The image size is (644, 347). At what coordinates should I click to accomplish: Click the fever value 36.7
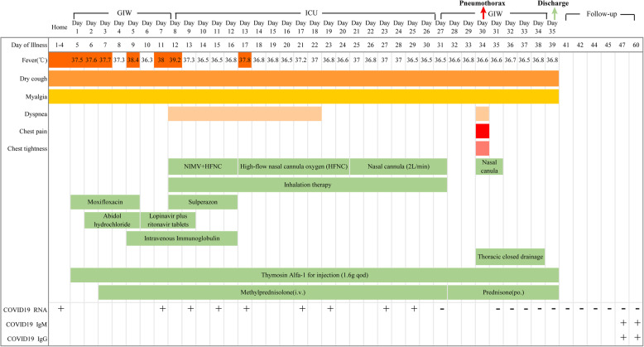pos(510,60)
